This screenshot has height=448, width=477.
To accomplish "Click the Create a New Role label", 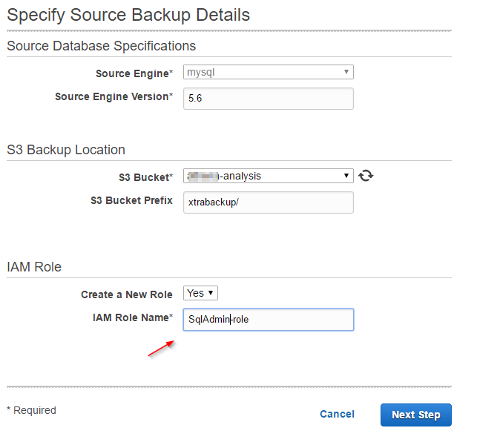I will (x=126, y=294).
